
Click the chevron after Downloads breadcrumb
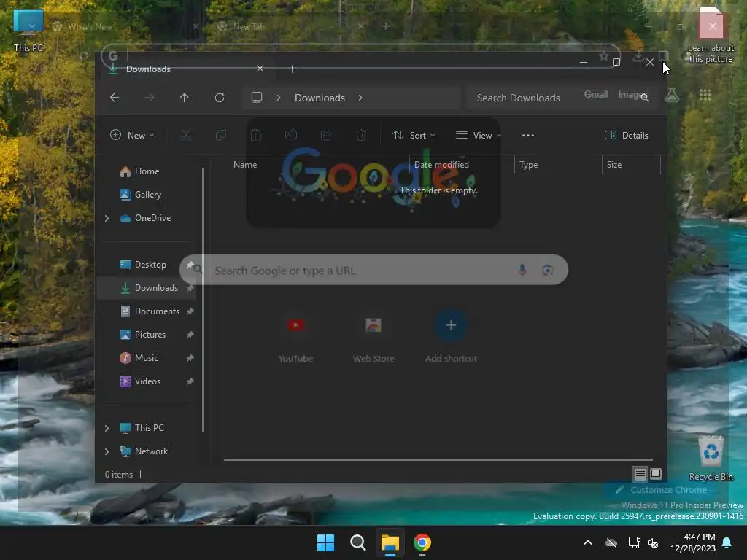click(360, 98)
